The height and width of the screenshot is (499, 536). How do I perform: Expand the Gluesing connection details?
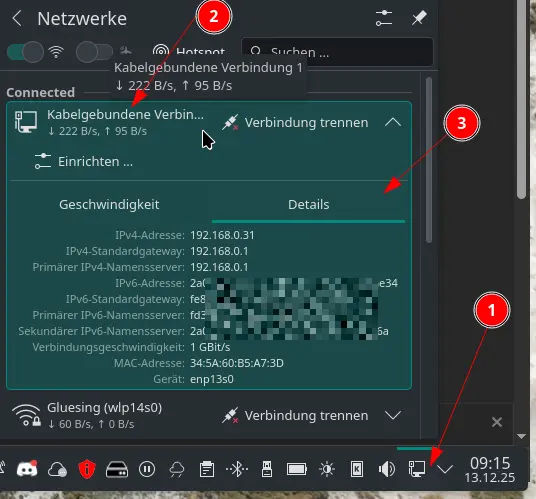point(393,416)
